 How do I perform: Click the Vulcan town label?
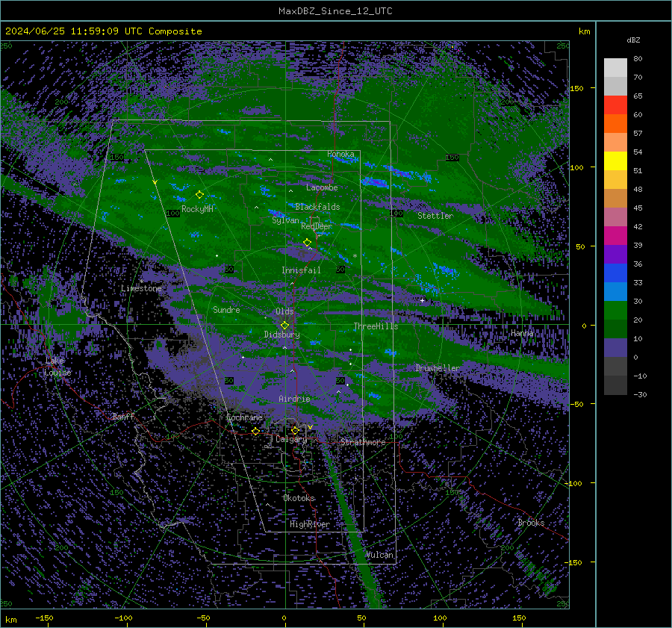379,555
